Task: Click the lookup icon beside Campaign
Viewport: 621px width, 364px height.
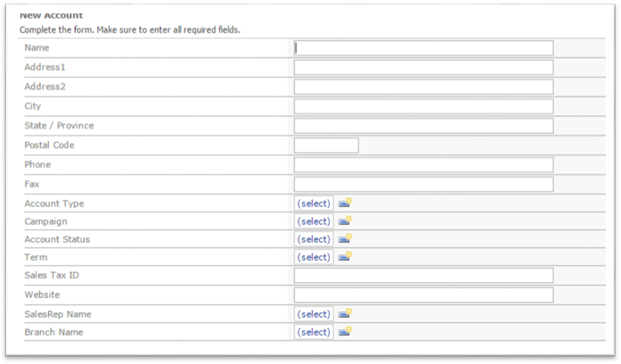Action: pos(345,221)
